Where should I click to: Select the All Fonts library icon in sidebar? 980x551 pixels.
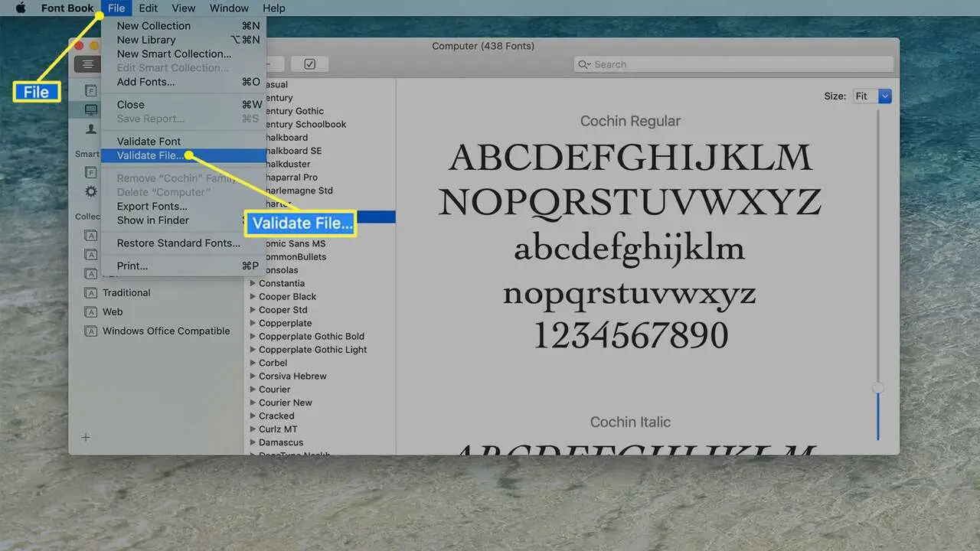click(90, 91)
